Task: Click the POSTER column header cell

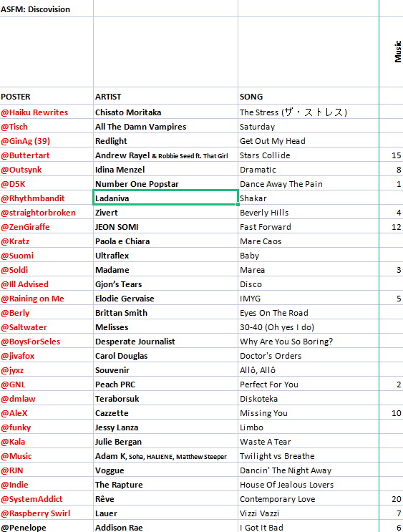Action: [x=47, y=96]
